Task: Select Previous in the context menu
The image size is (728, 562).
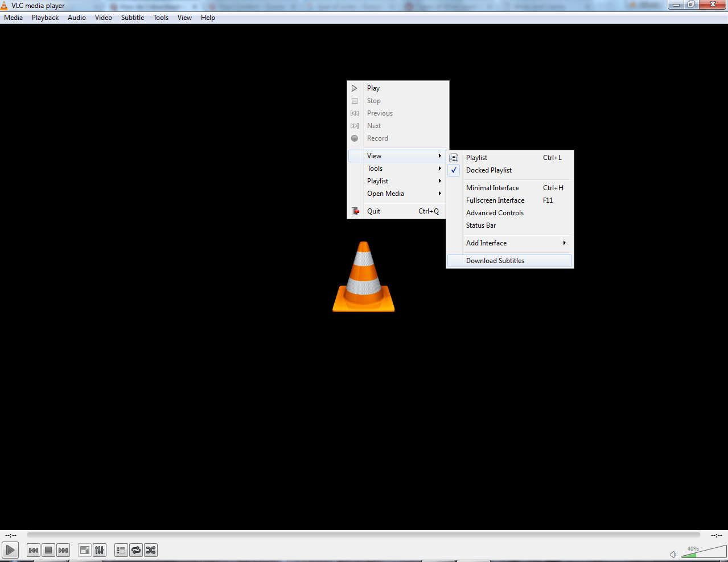Action: click(x=397, y=113)
